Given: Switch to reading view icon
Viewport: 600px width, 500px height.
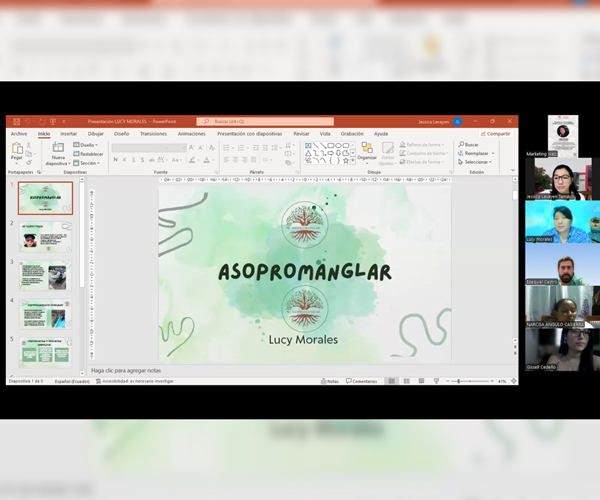Looking at the screenshot, I should (421, 381).
